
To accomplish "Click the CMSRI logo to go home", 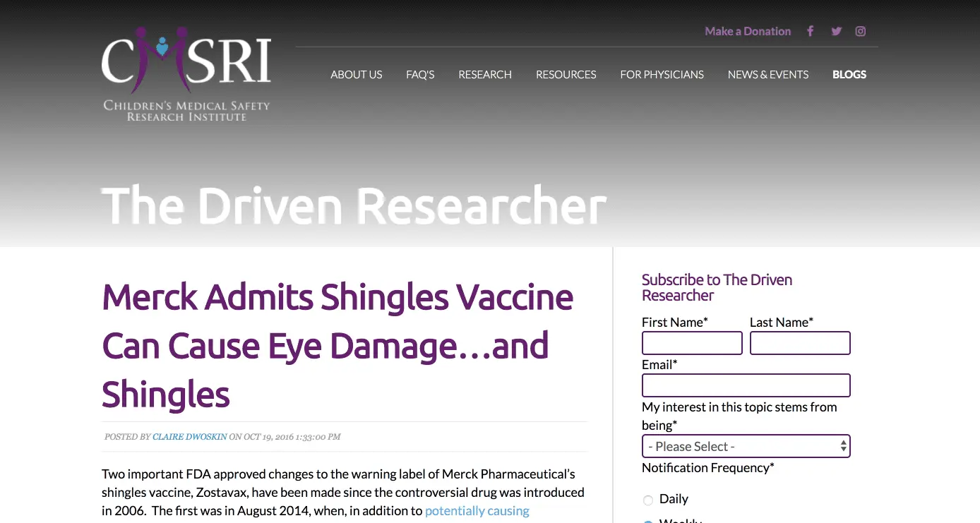I will [x=186, y=73].
